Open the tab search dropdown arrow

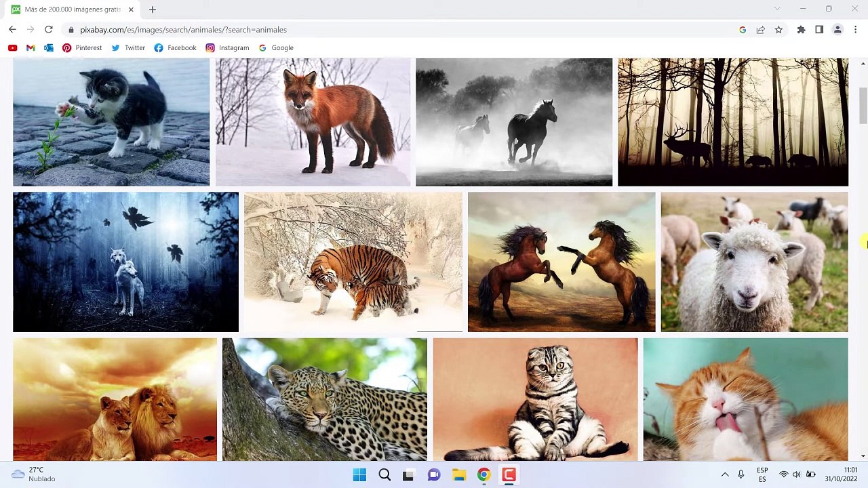click(x=777, y=9)
